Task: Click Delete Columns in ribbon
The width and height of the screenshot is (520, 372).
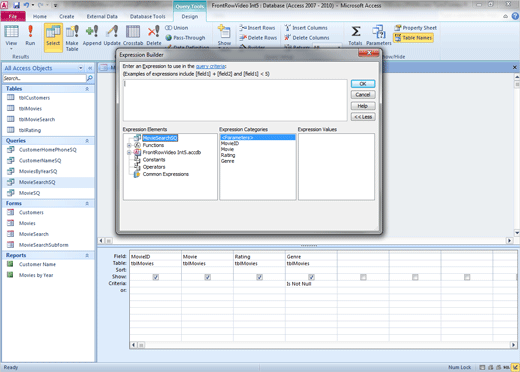Action: (307, 38)
